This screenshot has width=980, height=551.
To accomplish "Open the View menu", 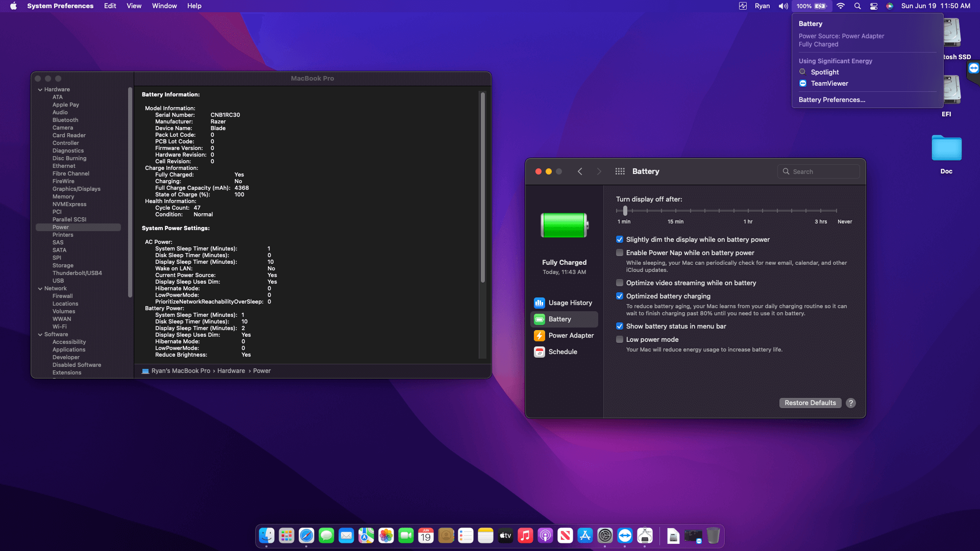I will [134, 6].
